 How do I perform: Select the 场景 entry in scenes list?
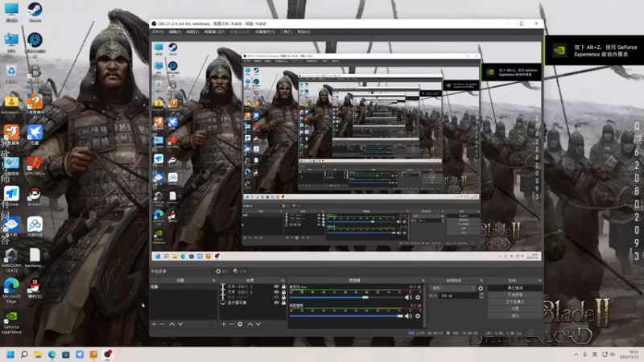click(184, 286)
